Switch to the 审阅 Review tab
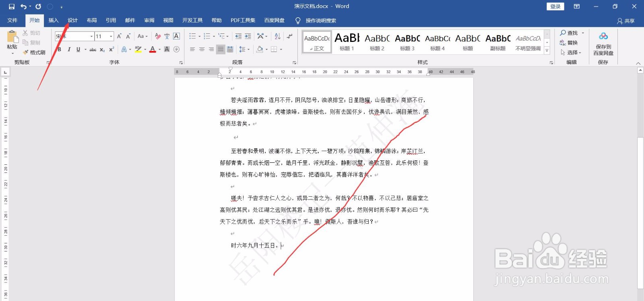This screenshot has width=644, height=301. [149, 20]
